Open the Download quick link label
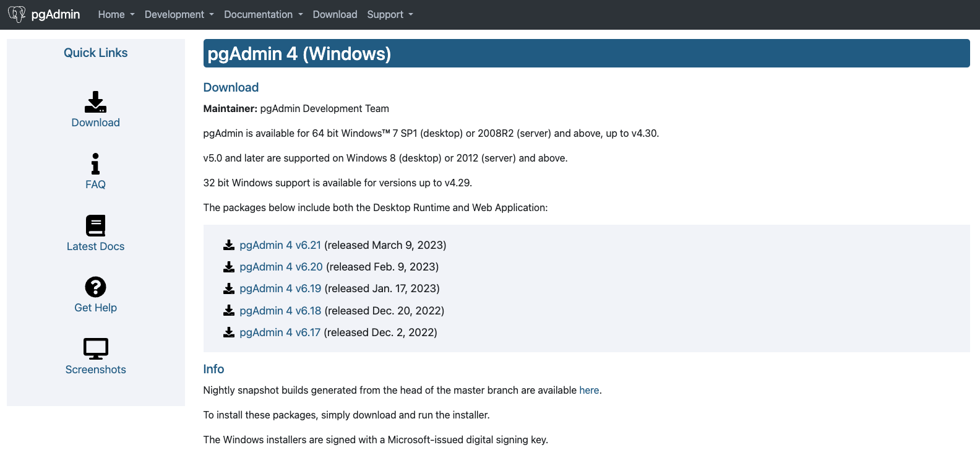The width and height of the screenshot is (980, 455). 95,123
